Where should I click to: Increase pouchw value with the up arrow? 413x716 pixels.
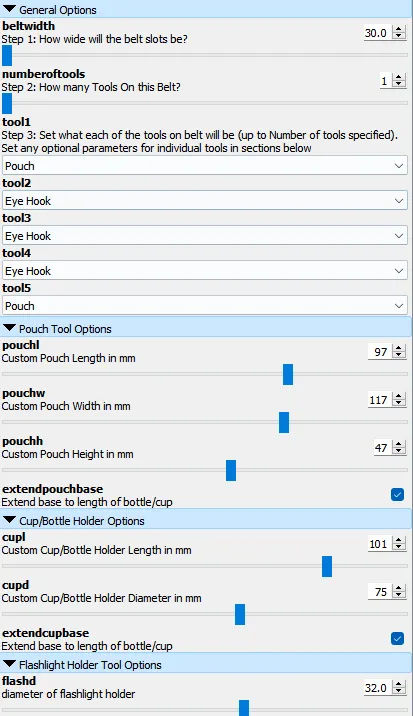point(399,396)
